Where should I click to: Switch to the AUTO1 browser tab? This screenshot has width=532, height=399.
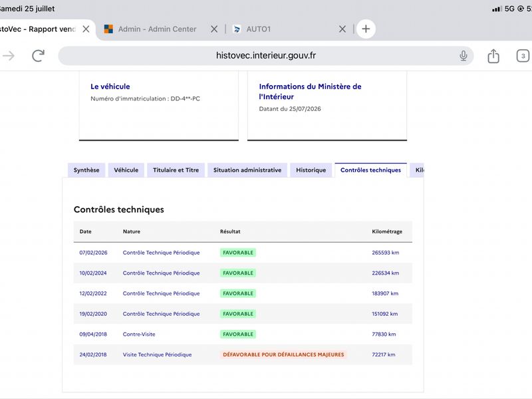(x=258, y=29)
